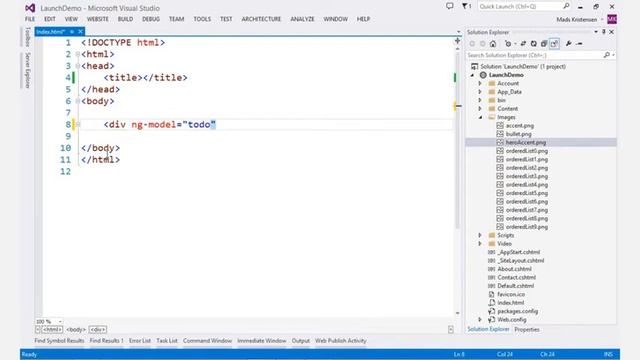Open the ANALYZE menu
The image size is (640, 360).
302,19
